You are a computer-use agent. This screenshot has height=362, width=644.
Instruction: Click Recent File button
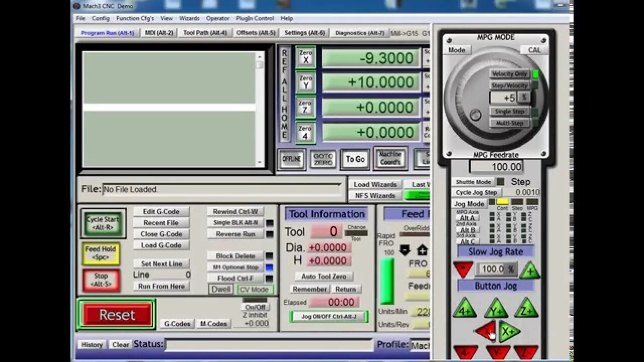point(161,223)
